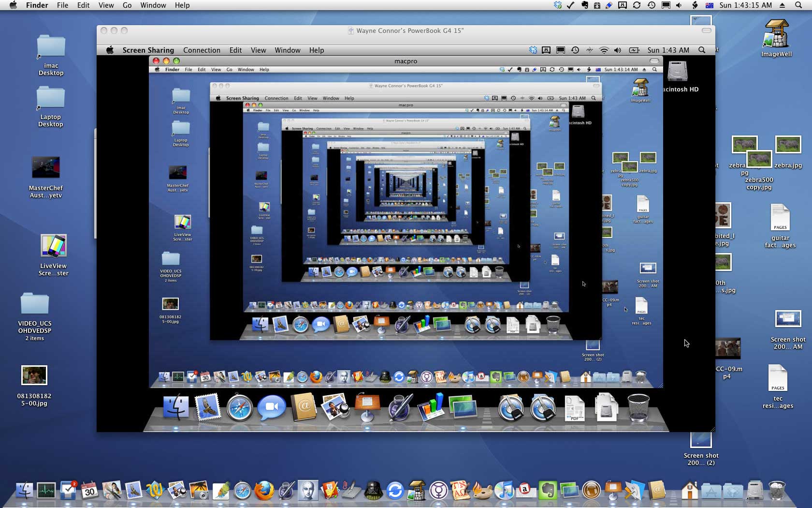Open the File menu in the top menu bar

[x=62, y=5]
